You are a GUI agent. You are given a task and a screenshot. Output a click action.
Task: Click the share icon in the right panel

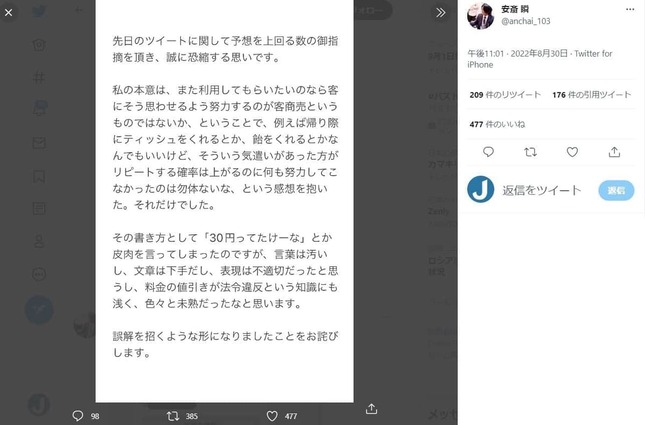(614, 152)
